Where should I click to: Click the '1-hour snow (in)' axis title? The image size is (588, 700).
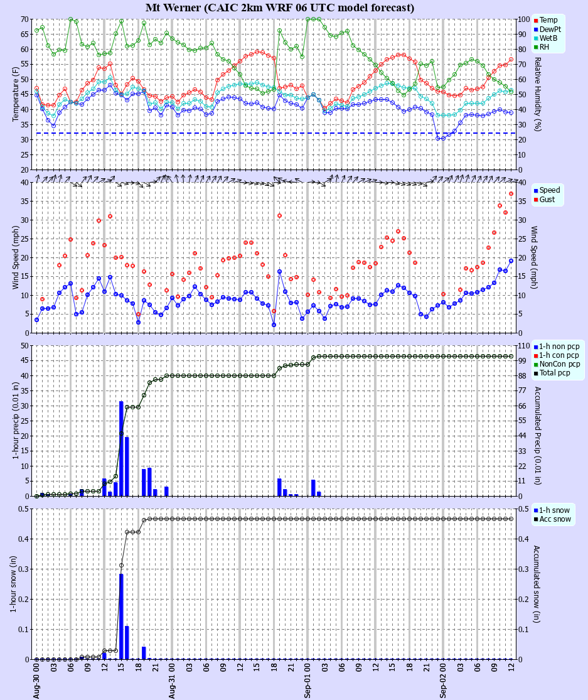click(13, 584)
